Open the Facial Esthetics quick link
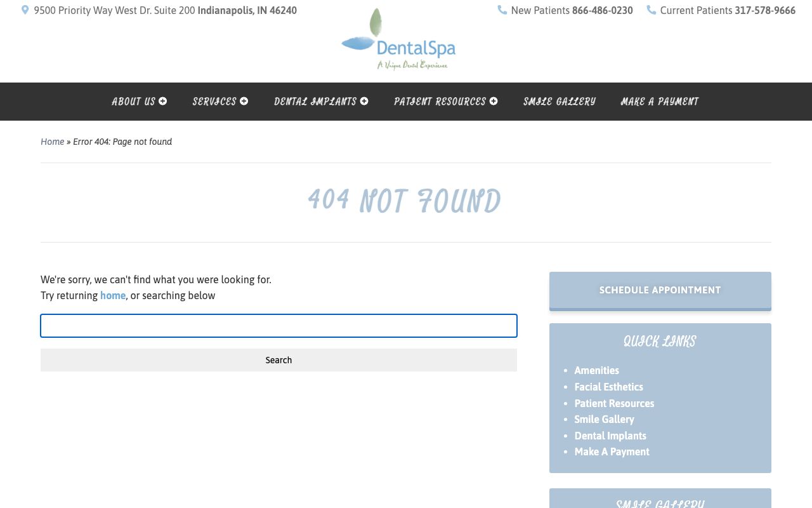Image resolution: width=812 pixels, height=508 pixels. pos(608,387)
